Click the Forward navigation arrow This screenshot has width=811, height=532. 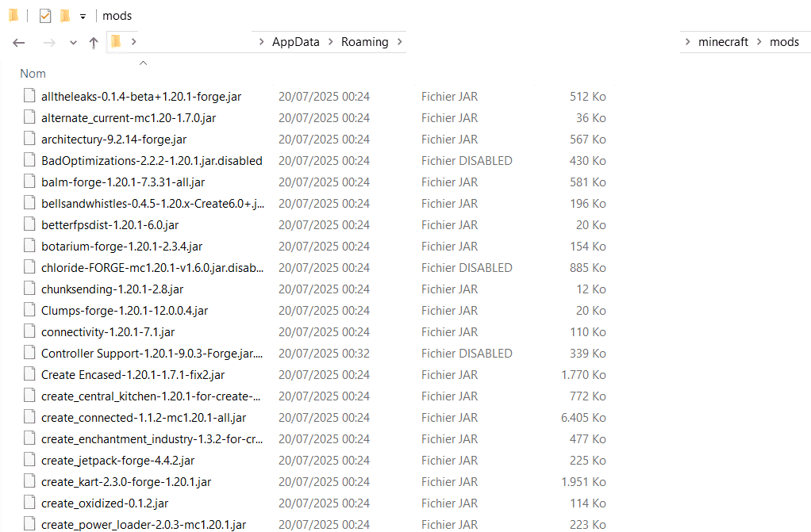tap(49, 43)
